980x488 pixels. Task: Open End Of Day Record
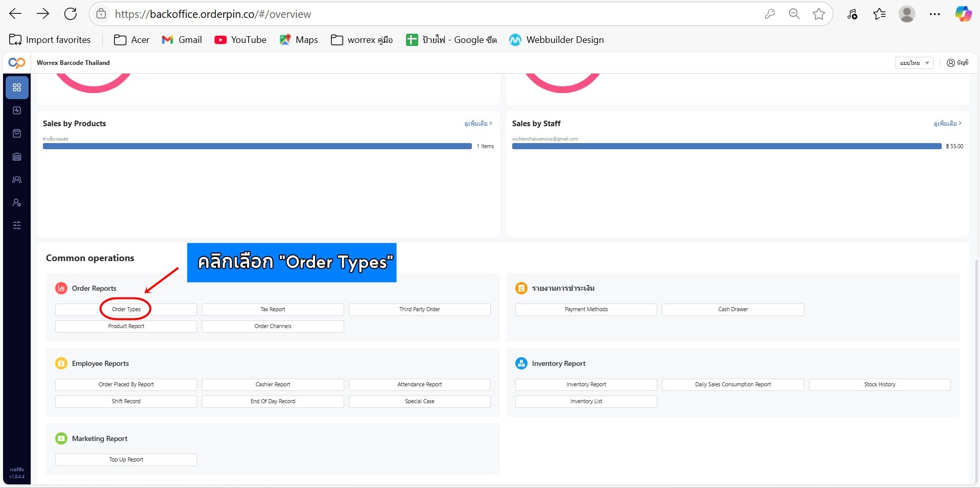273,401
